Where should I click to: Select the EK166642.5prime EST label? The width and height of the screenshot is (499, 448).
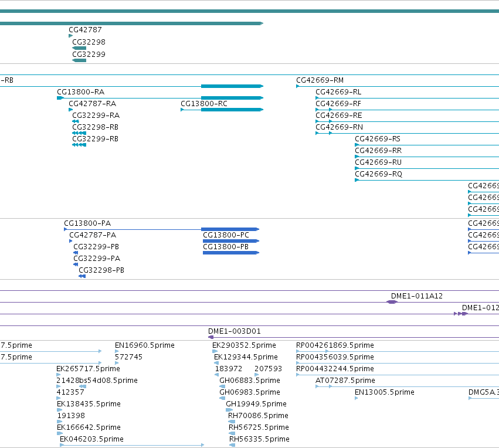89,427
